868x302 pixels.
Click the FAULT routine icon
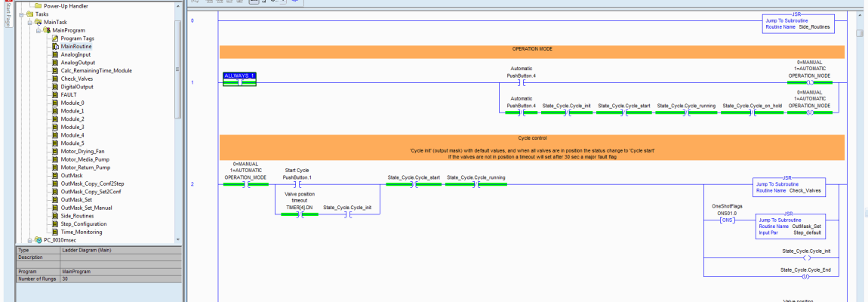[x=55, y=95]
